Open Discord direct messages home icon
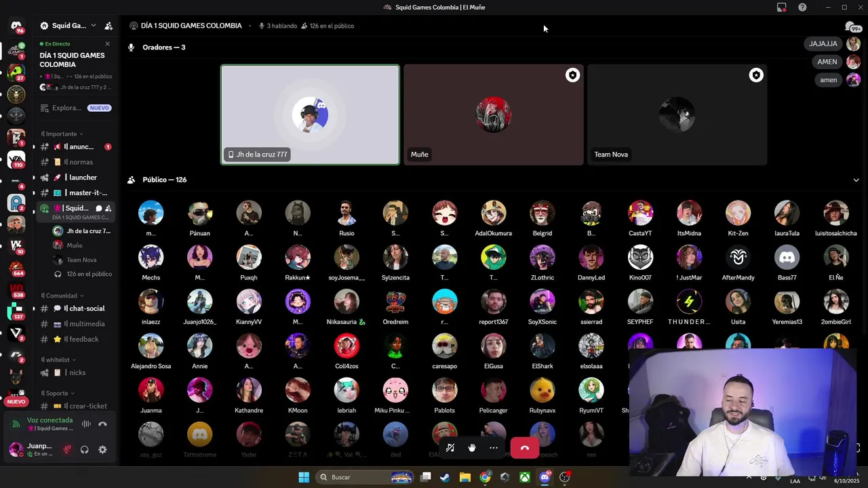 click(x=16, y=26)
